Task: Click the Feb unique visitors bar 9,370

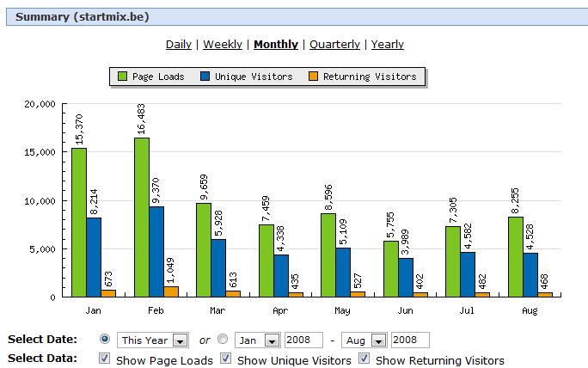Action: (x=156, y=252)
